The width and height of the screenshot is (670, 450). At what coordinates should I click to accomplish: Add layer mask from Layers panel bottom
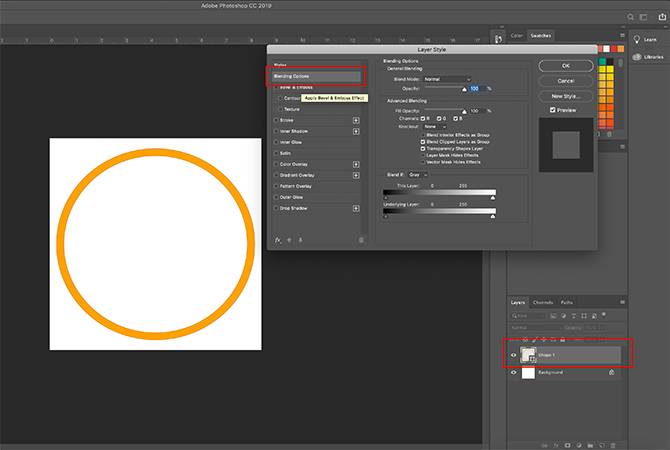(x=567, y=445)
